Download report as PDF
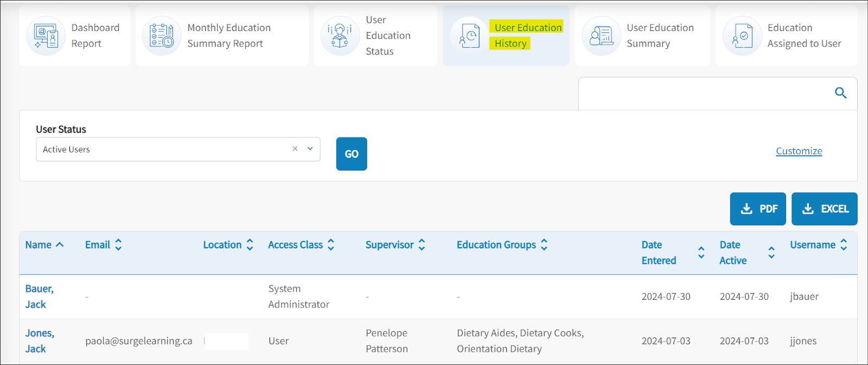 tap(758, 209)
